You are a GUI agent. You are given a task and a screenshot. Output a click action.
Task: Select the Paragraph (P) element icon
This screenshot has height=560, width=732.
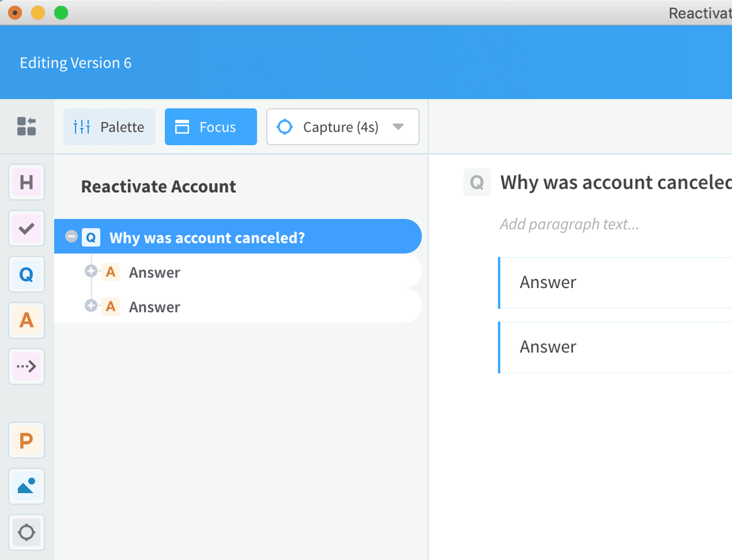tap(26, 440)
